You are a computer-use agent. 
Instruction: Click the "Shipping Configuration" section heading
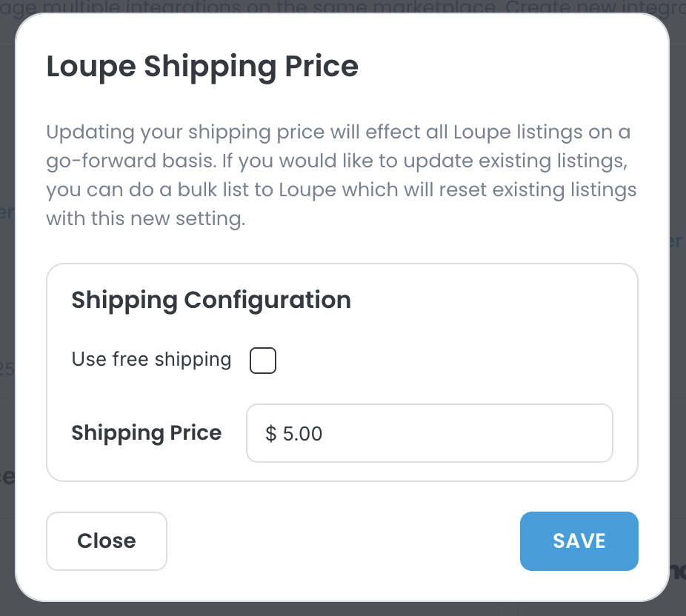[211, 300]
